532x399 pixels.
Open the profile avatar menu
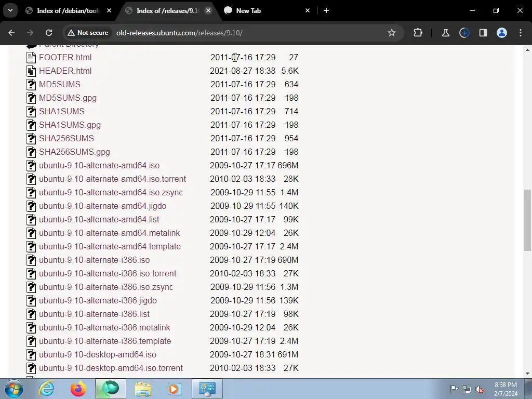tap(502, 33)
